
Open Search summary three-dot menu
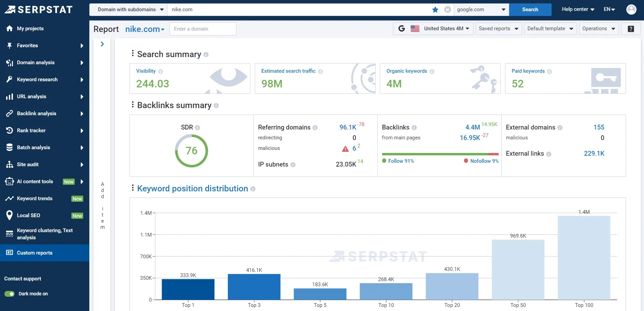click(x=132, y=53)
